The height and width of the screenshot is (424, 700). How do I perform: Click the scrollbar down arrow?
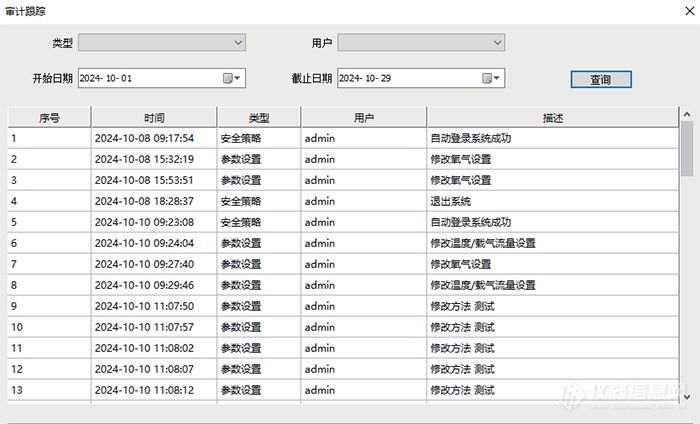(x=686, y=397)
